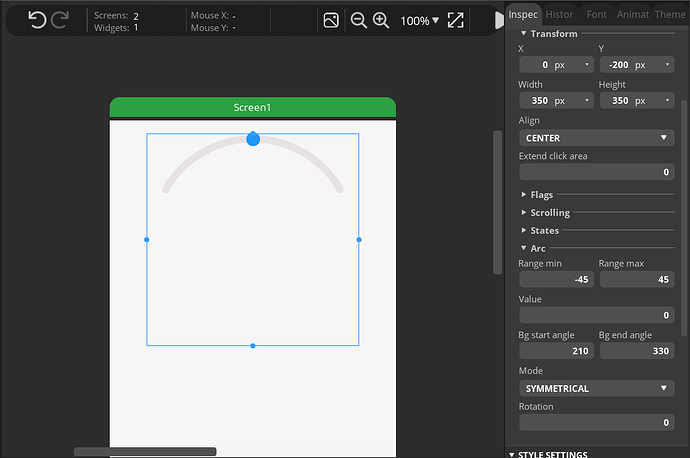Collapse the Arc section

pyautogui.click(x=537, y=248)
